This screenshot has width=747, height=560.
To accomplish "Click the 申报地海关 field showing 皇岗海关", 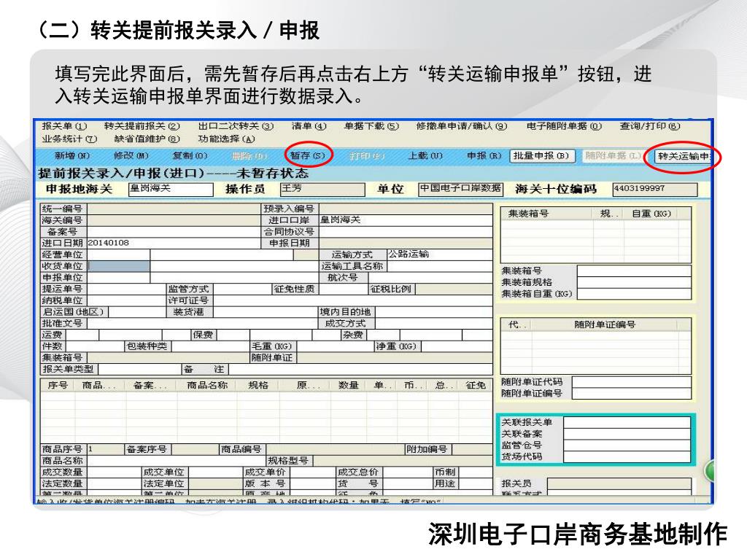I will pos(171,189).
